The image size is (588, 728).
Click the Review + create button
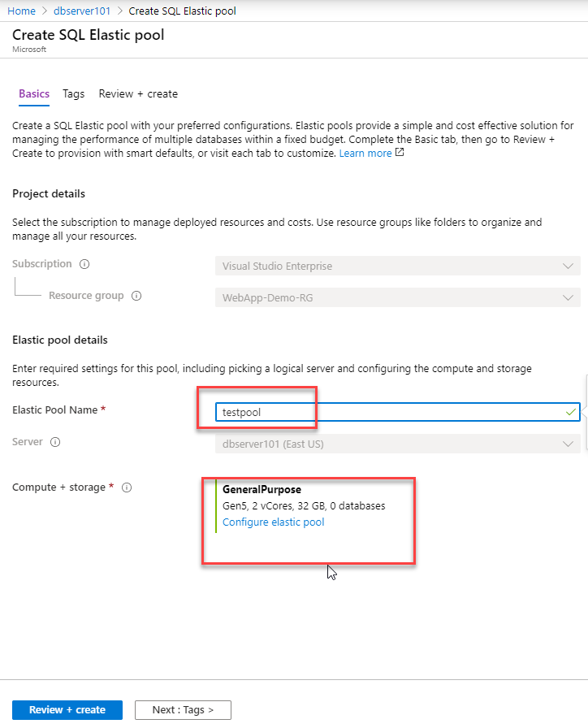pyautogui.click(x=67, y=710)
